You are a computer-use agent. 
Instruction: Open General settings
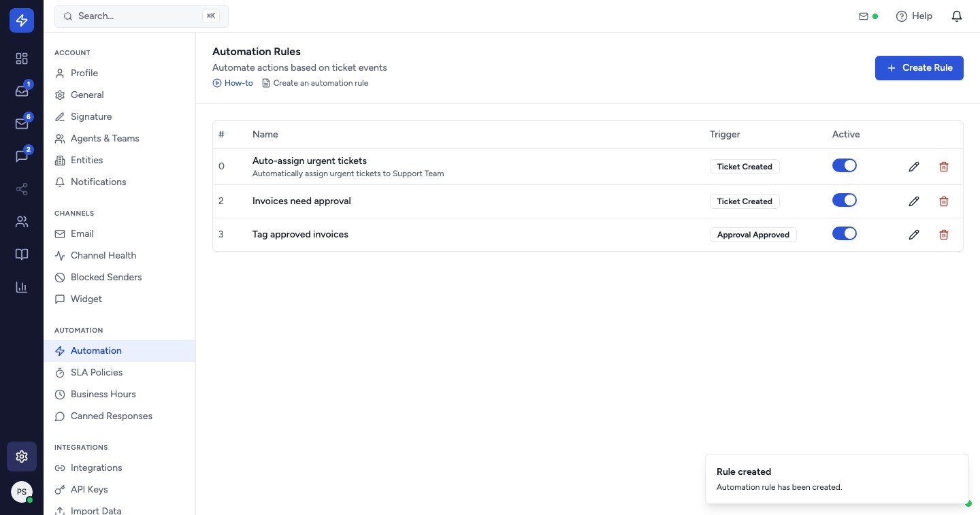[120, 95]
